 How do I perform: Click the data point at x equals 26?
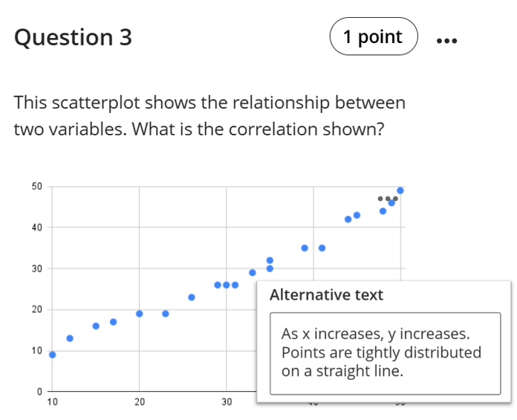pos(192,297)
